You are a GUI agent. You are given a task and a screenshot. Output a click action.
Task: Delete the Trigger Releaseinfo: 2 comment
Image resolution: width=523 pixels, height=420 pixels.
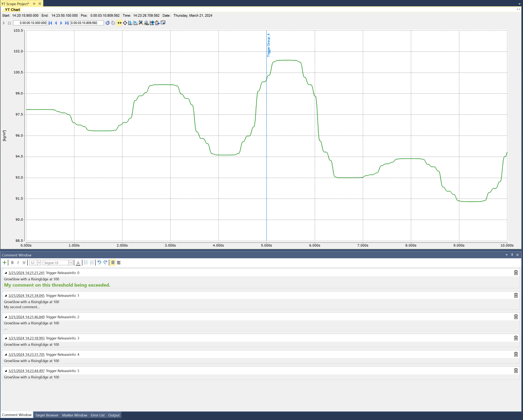516,317
